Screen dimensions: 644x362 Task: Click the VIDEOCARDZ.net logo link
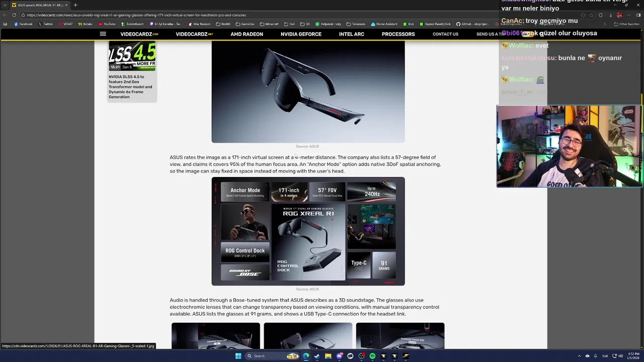[194, 34]
